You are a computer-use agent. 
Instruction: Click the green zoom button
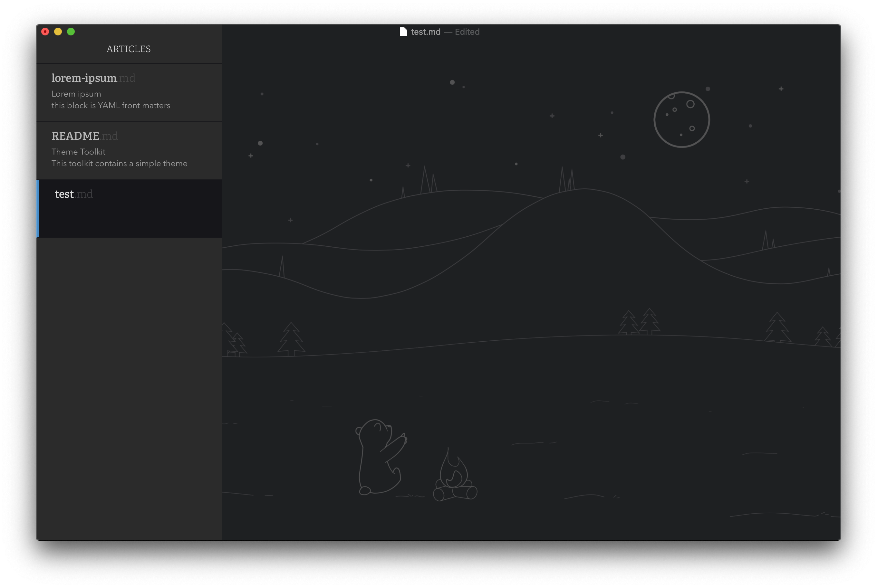pyautogui.click(x=71, y=32)
